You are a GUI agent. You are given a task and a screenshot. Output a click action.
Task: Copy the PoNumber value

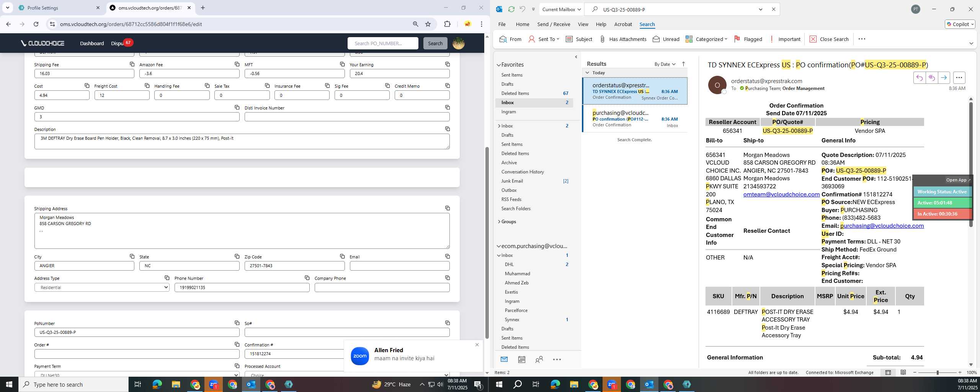click(x=237, y=323)
